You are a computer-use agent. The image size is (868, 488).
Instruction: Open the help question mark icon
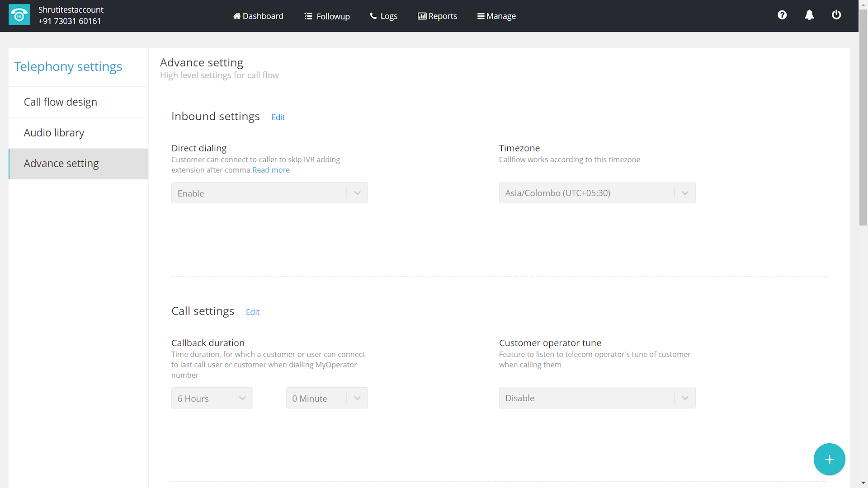[782, 15]
